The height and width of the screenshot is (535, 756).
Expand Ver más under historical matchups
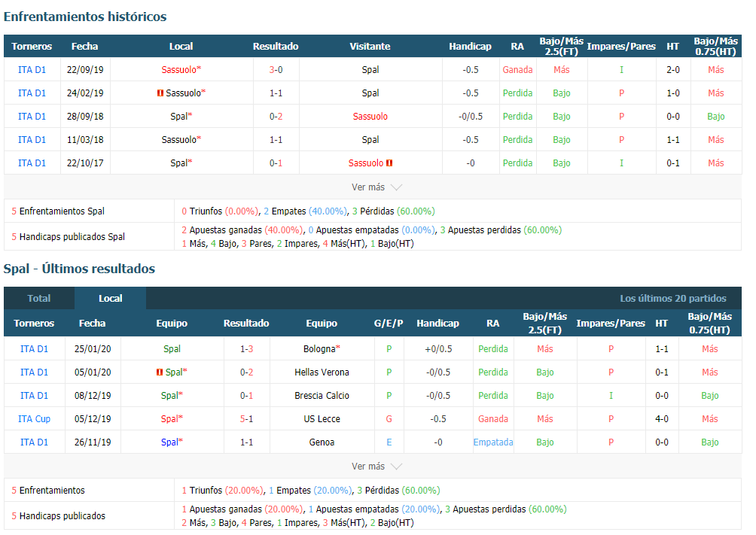(x=376, y=187)
